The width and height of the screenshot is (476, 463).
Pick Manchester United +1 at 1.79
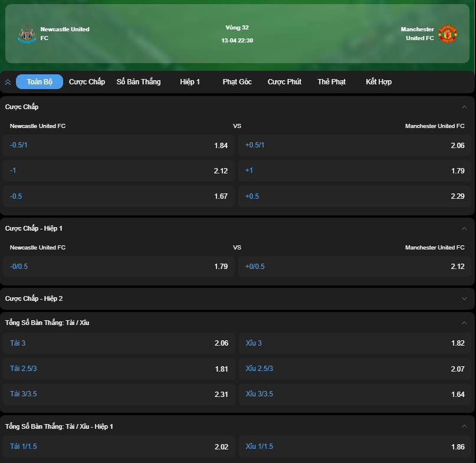click(354, 170)
